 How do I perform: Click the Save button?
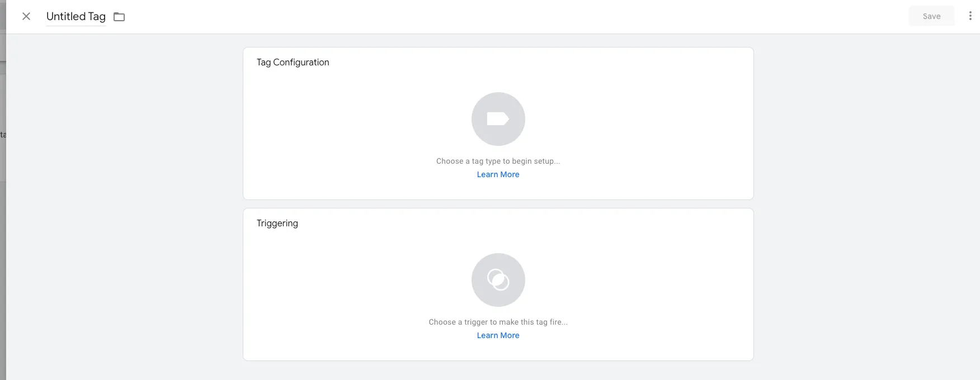point(931,16)
